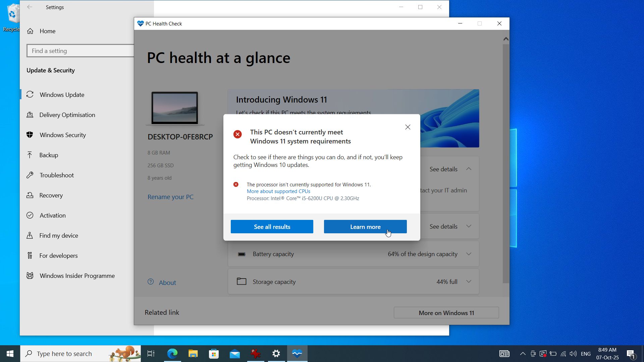Open the Mail app from the taskbar

(x=235, y=353)
